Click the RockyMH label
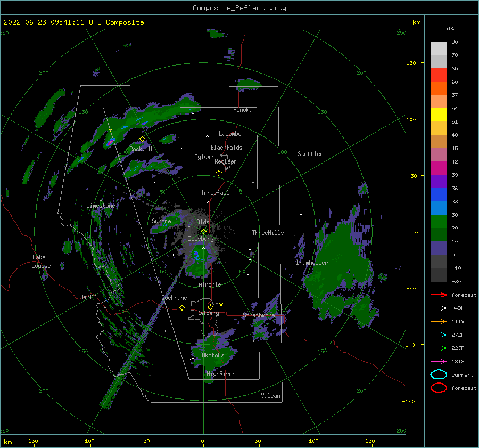 (x=141, y=149)
